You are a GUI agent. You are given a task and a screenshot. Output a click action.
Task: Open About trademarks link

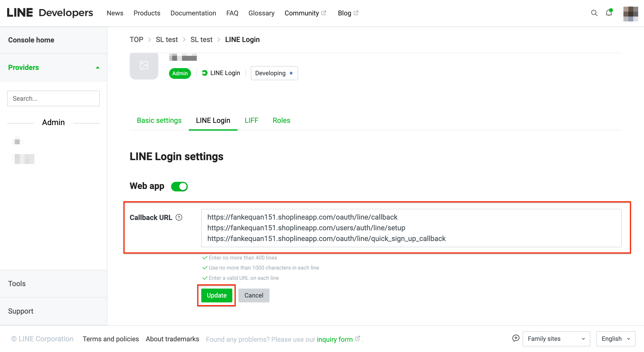coord(172,339)
